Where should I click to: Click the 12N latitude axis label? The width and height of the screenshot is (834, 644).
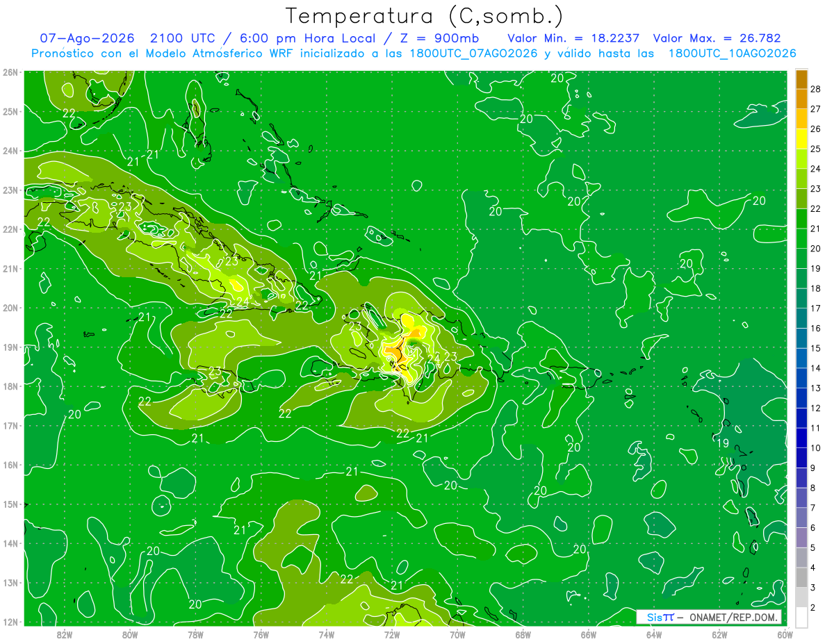tap(10, 622)
